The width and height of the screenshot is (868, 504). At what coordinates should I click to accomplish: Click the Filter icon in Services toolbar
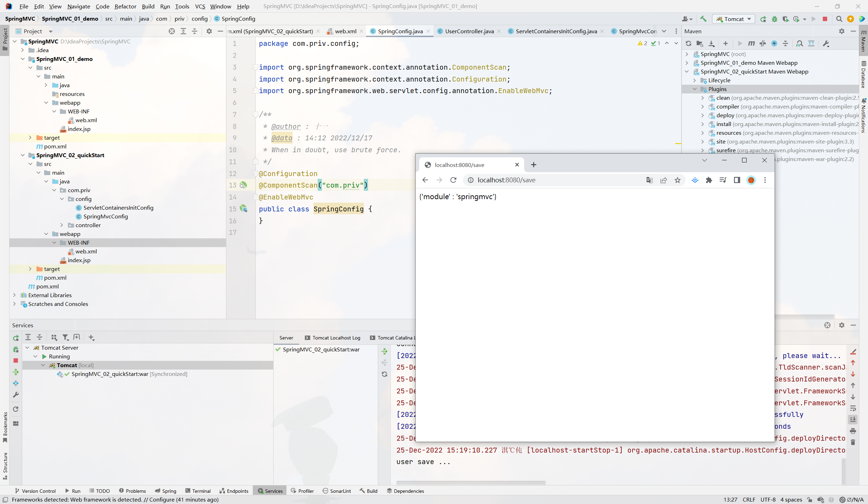point(65,337)
